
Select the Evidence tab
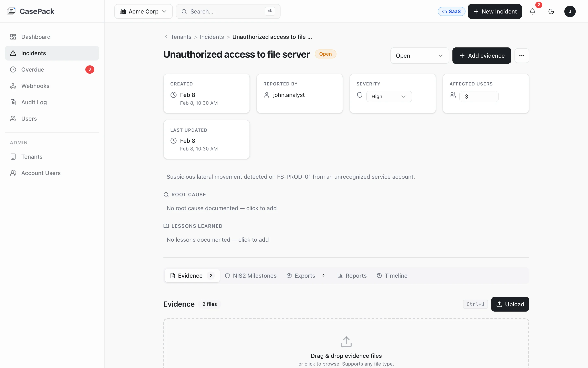192,276
